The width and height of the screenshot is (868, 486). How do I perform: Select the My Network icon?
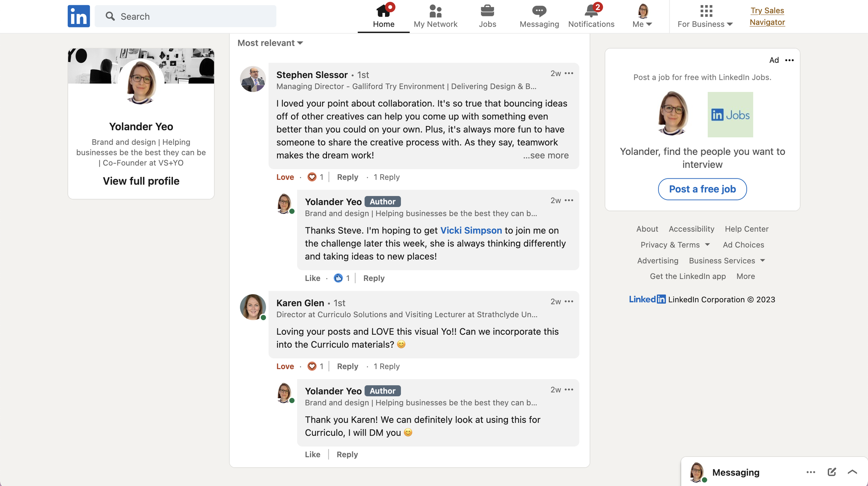435,11
